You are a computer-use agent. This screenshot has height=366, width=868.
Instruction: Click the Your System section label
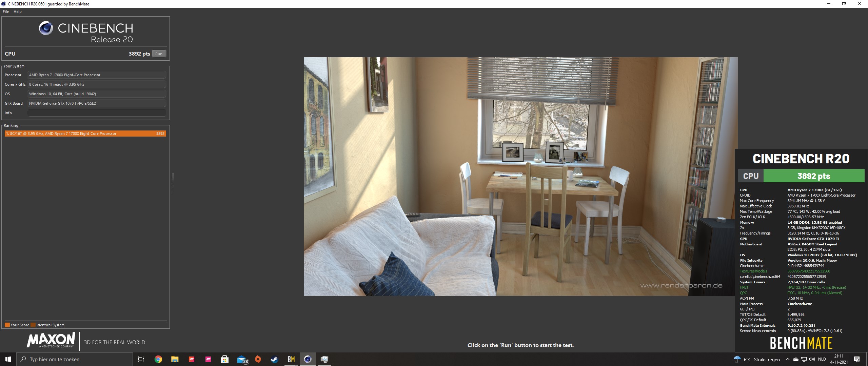coord(14,66)
